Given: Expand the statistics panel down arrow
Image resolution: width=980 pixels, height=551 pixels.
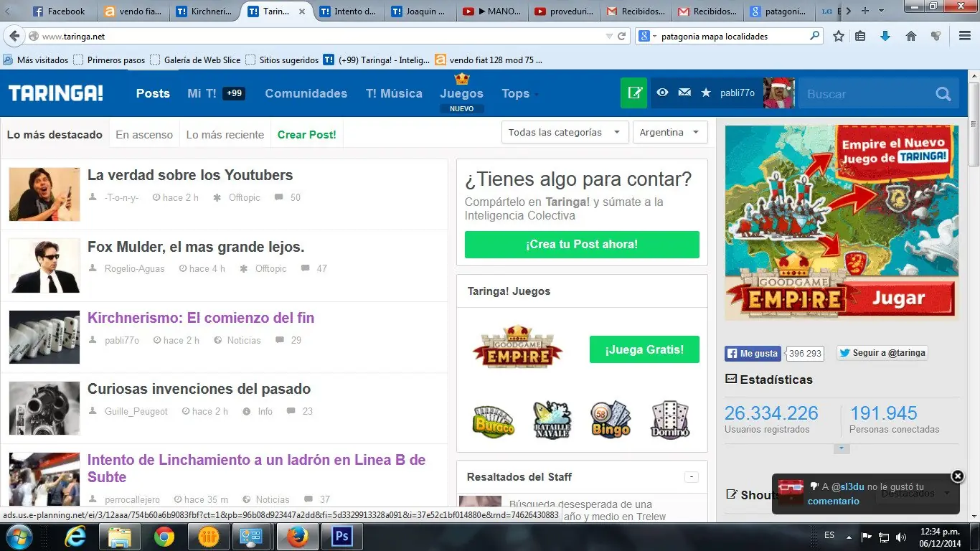Looking at the screenshot, I should [x=842, y=449].
